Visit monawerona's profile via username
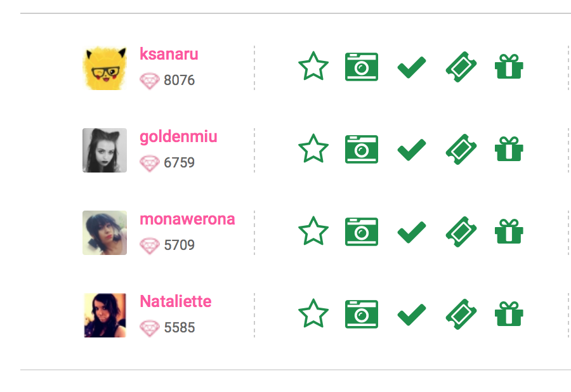 (x=187, y=219)
